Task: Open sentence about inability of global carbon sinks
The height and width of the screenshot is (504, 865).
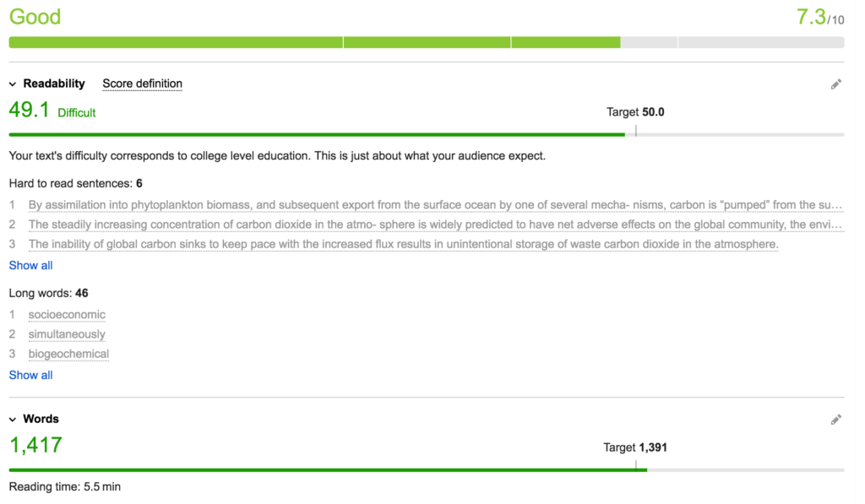Action: click(403, 244)
